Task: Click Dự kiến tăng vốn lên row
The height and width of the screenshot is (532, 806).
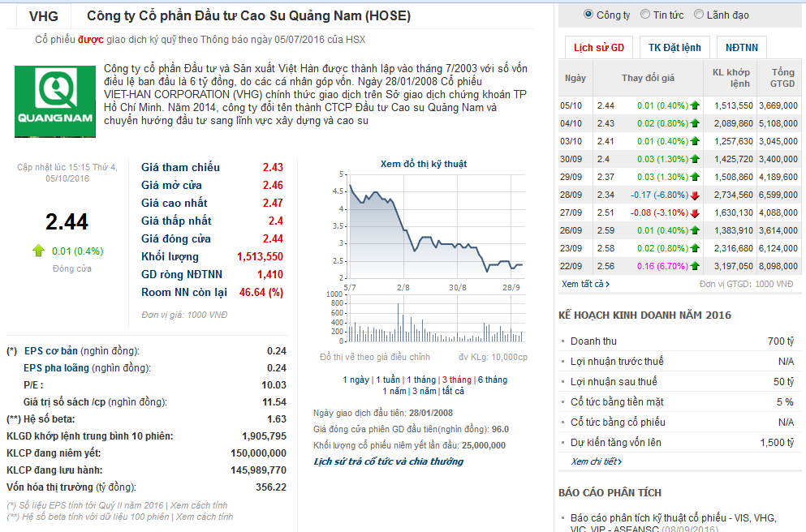Action: point(678,442)
